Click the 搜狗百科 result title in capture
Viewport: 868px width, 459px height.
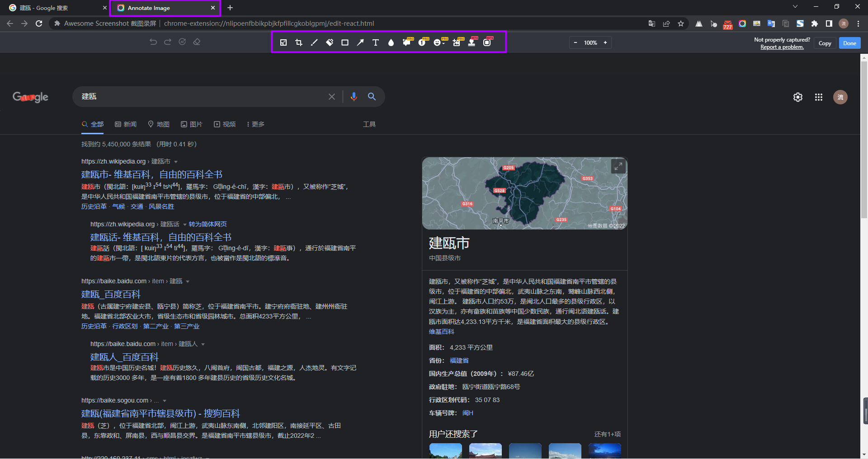coord(160,413)
